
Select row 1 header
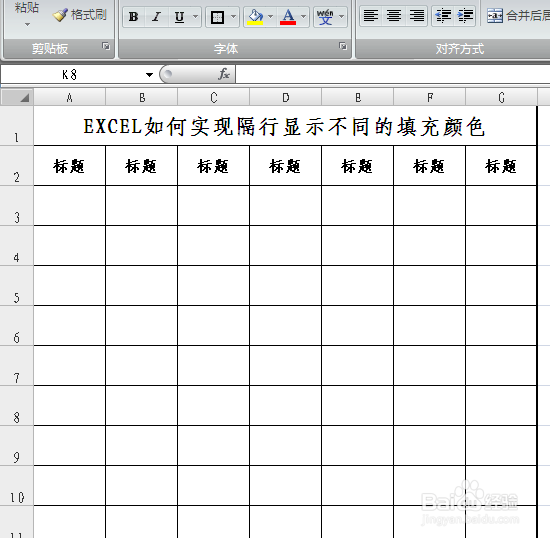click(x=16, y=126)
